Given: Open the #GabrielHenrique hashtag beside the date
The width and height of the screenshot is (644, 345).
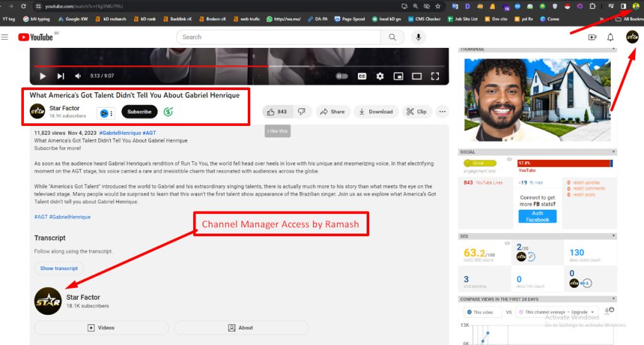Looking at the screenshot, I should coord(120,133).
